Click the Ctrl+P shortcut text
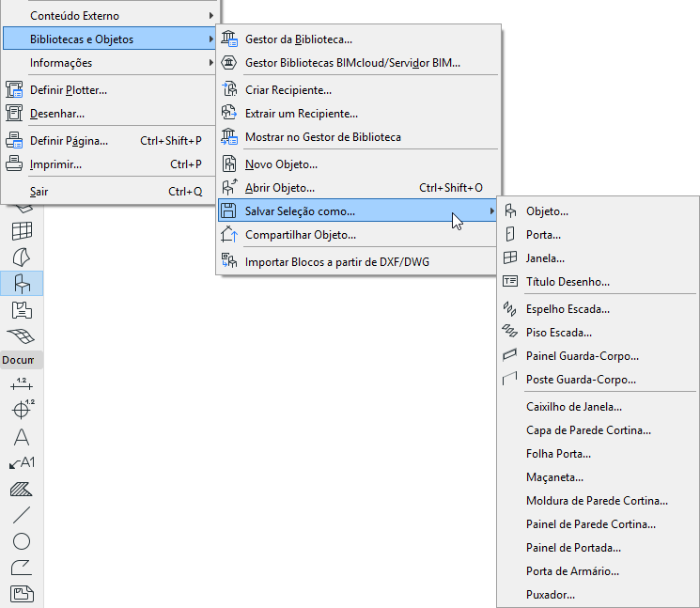Viewport: 700px width, 608px height. (x=186, y=164)
